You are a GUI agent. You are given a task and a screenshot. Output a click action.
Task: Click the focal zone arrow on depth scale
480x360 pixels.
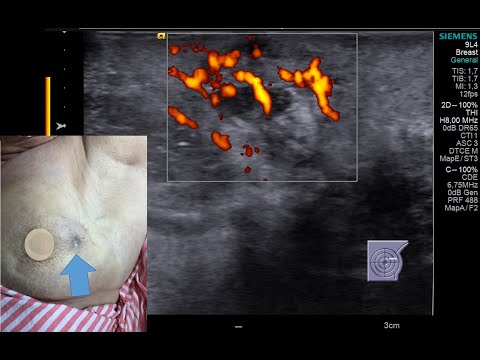61,126
